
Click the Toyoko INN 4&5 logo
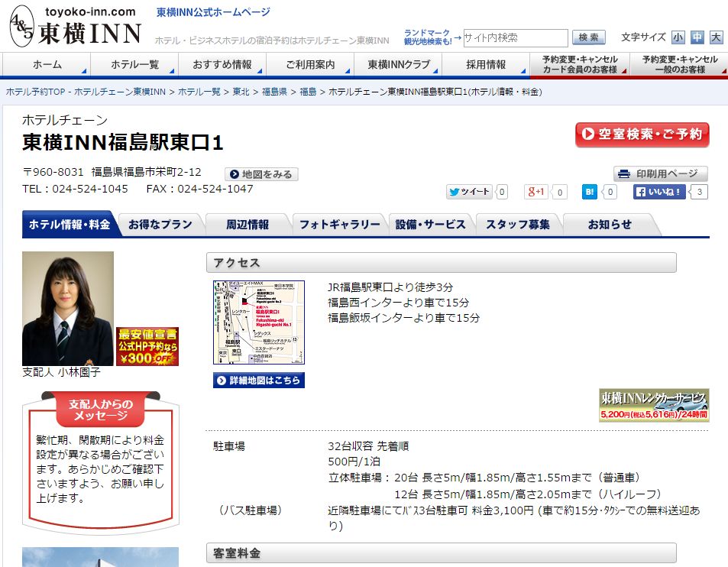click(x=76, y=27)
